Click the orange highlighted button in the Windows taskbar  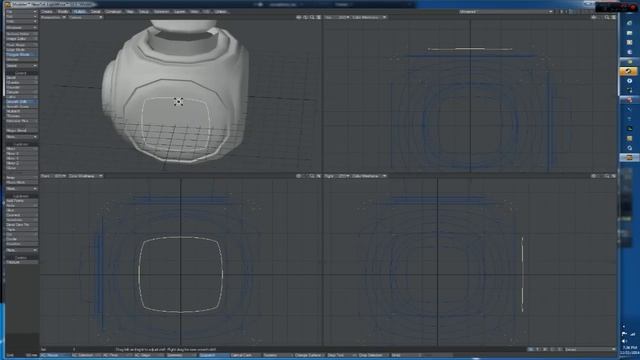pyautogui.click(x=629, y=71)
